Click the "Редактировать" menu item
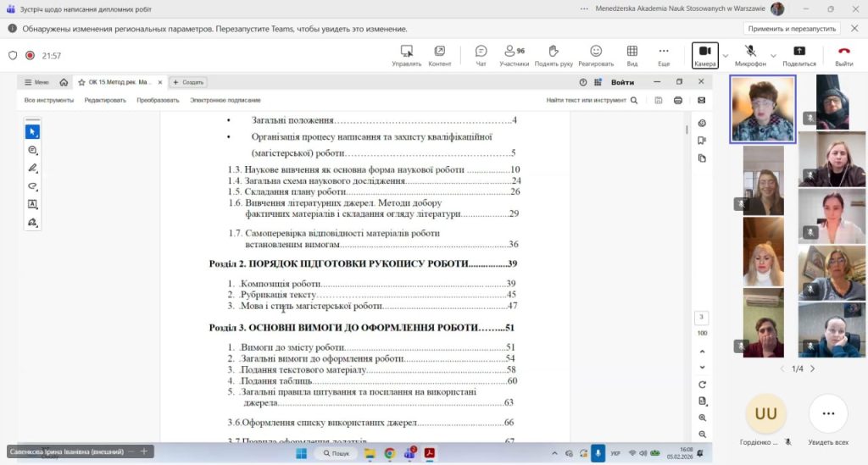Image resolution: width=868 pixels, height=465 pixels. [x=105, y=100]
